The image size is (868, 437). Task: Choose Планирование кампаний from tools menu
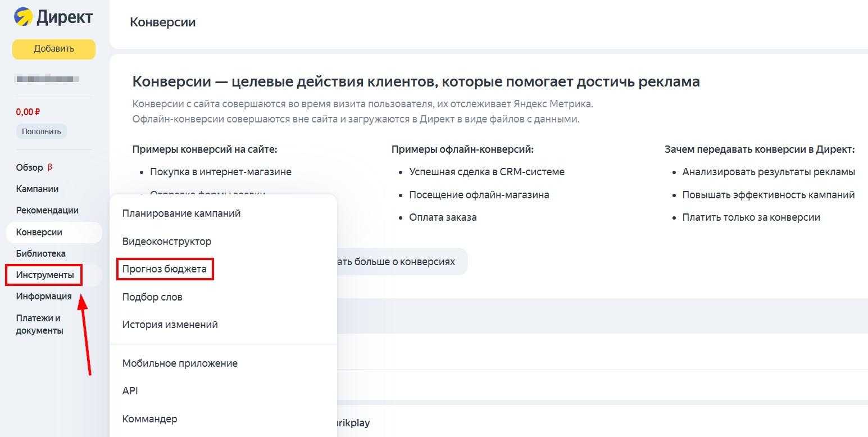181,213
